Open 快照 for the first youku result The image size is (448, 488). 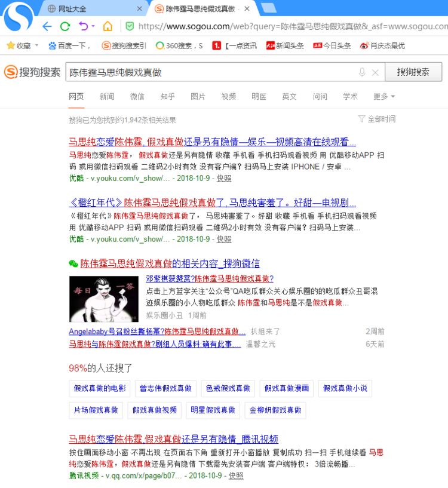[224, 179]
